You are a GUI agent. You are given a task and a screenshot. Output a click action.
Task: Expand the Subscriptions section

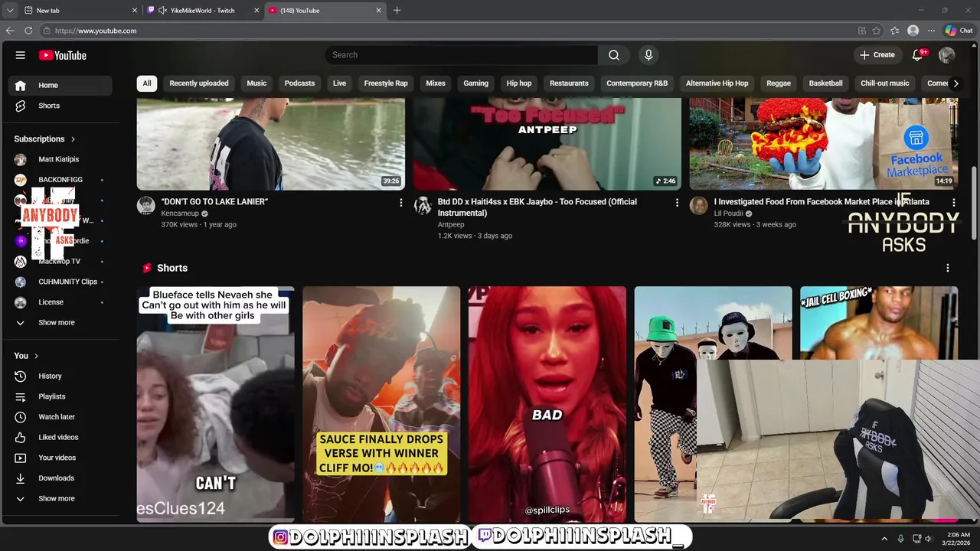pyautogui.click(x=44, y=139)
